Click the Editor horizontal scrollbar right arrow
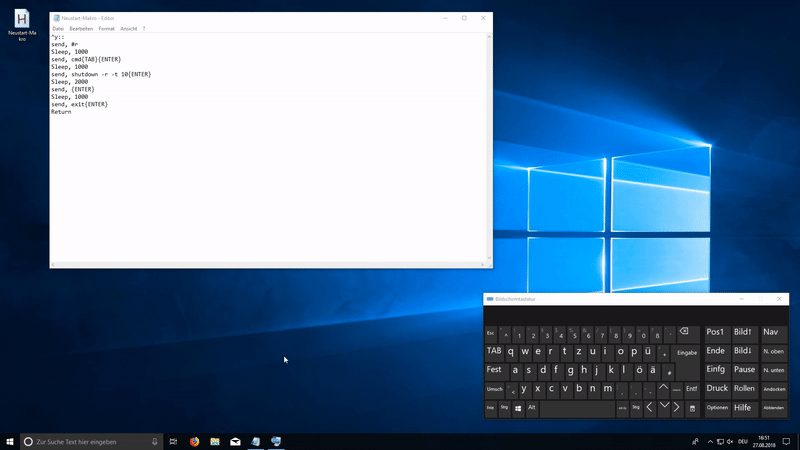This screenshot has width=800, height=450. [x=482, y=265]
